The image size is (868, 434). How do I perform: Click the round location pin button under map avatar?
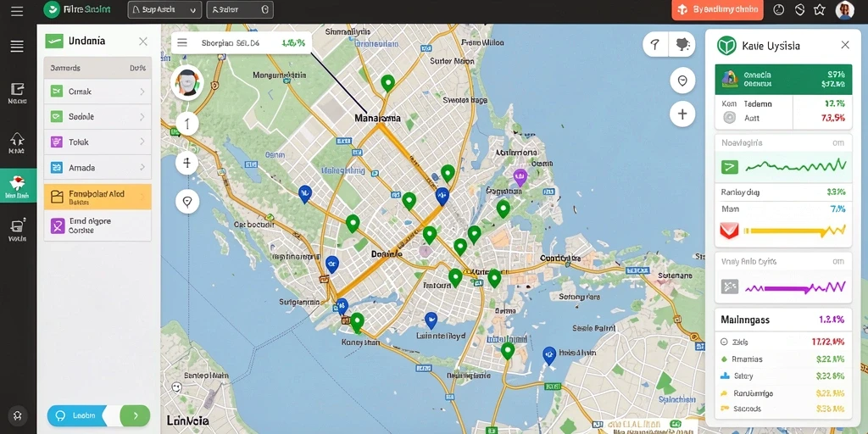[x=187, y=202]
